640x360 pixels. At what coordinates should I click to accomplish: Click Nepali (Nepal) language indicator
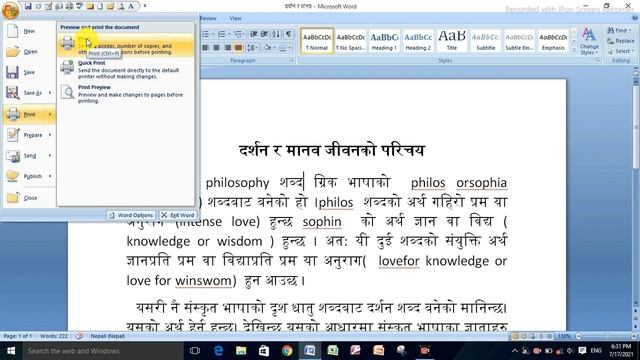click(107, 336)
